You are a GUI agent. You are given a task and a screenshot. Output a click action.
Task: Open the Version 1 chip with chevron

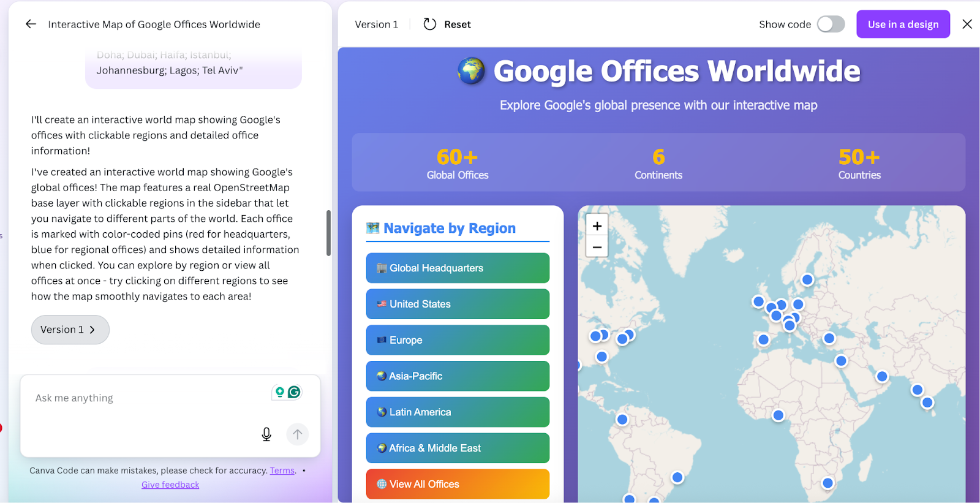point(70,330)
